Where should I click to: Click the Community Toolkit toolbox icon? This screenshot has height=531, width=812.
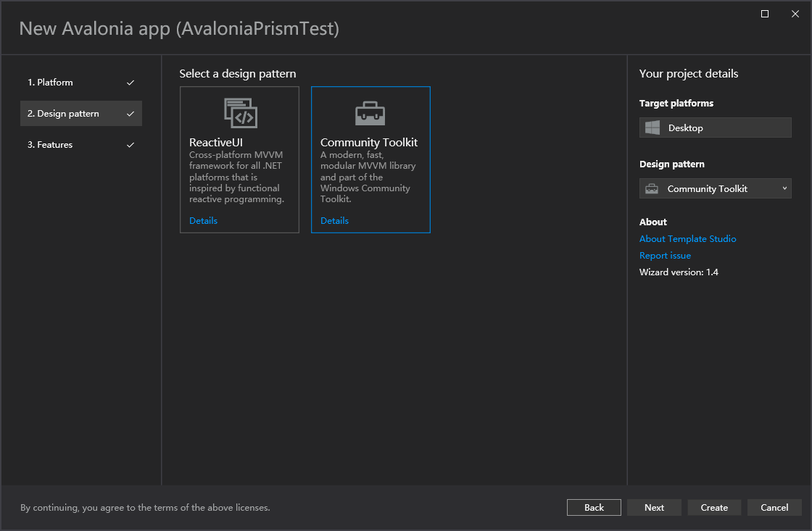(x=370, y=114)
